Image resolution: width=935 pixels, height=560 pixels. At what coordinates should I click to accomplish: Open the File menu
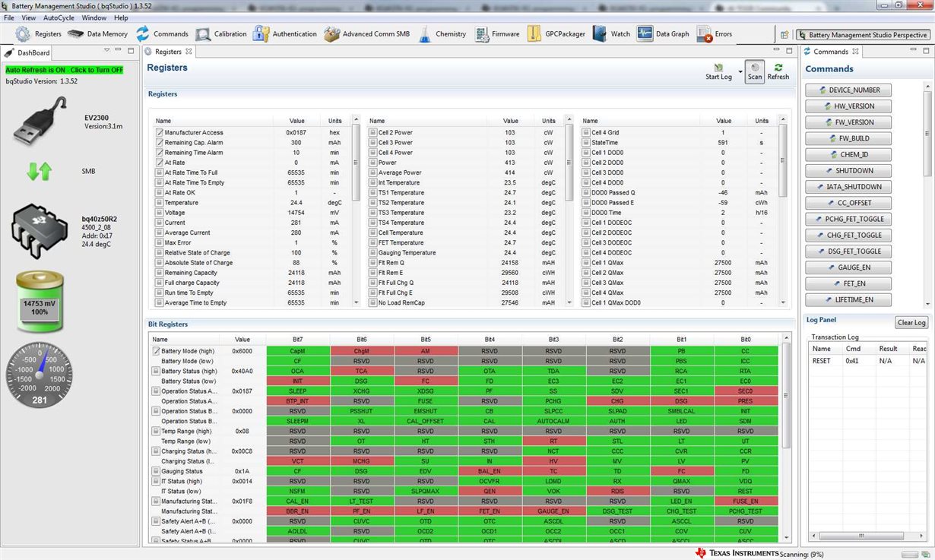coord(9,17)
